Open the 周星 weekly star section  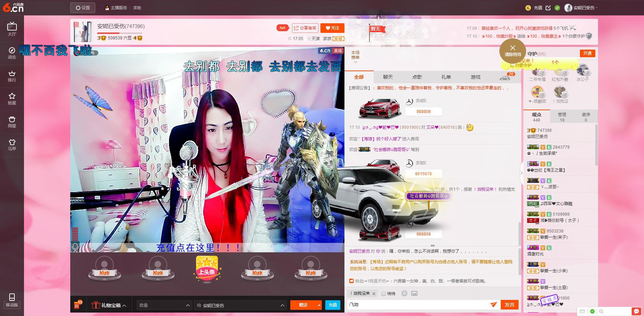click(12, 122)
